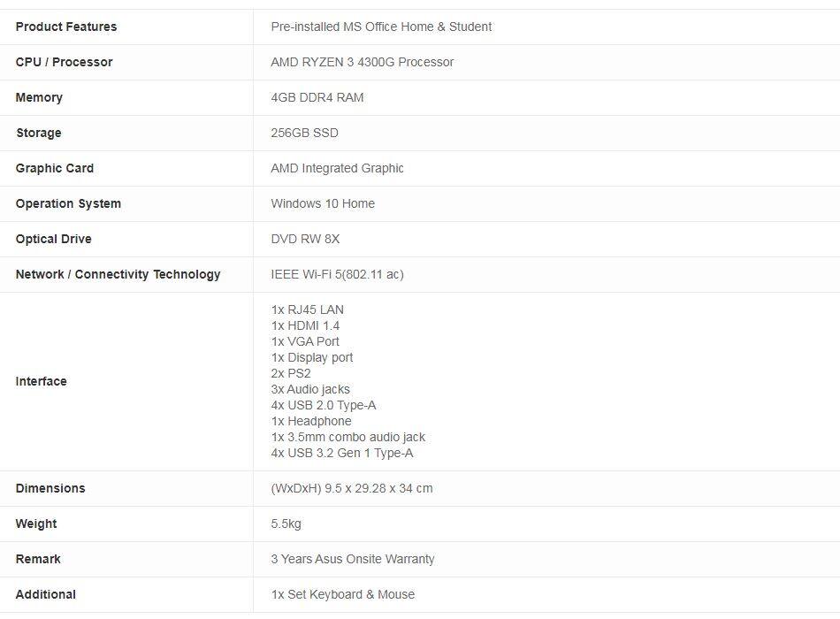Click the CPU / Processor label
Screen dimensions: 840x619
click(64, 62)
